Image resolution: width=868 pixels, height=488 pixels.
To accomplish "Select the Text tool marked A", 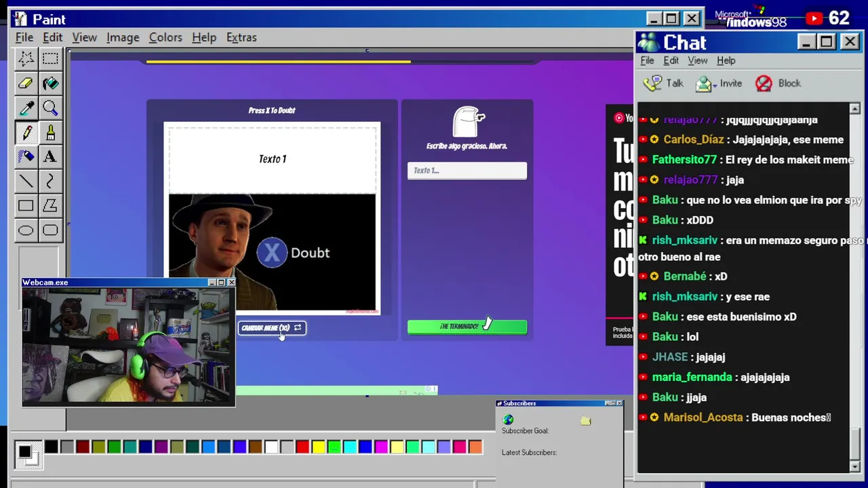I will [50, 157].
